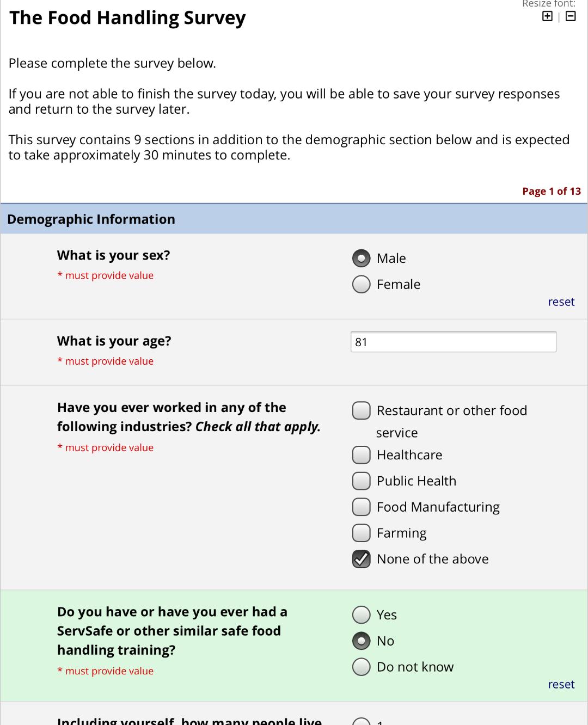The width and height of the screenshot is (588, 725).
Task: Click the age input field
Action: point(453,342)
